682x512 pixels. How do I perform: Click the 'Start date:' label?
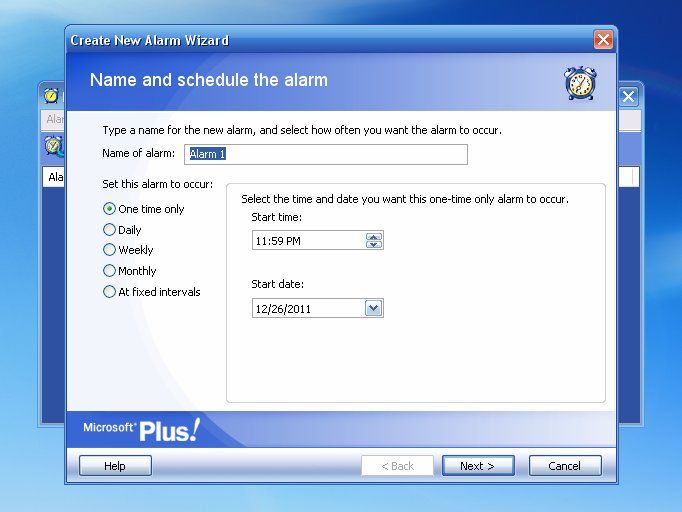(277, 284)
